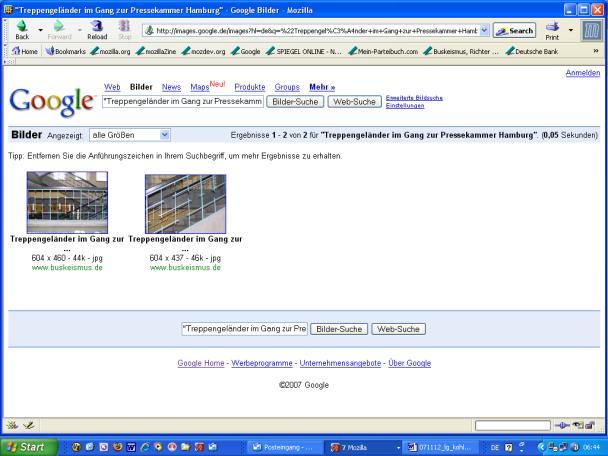
Task: Click the Anmelden sign-in link
Action: point(582,73)
